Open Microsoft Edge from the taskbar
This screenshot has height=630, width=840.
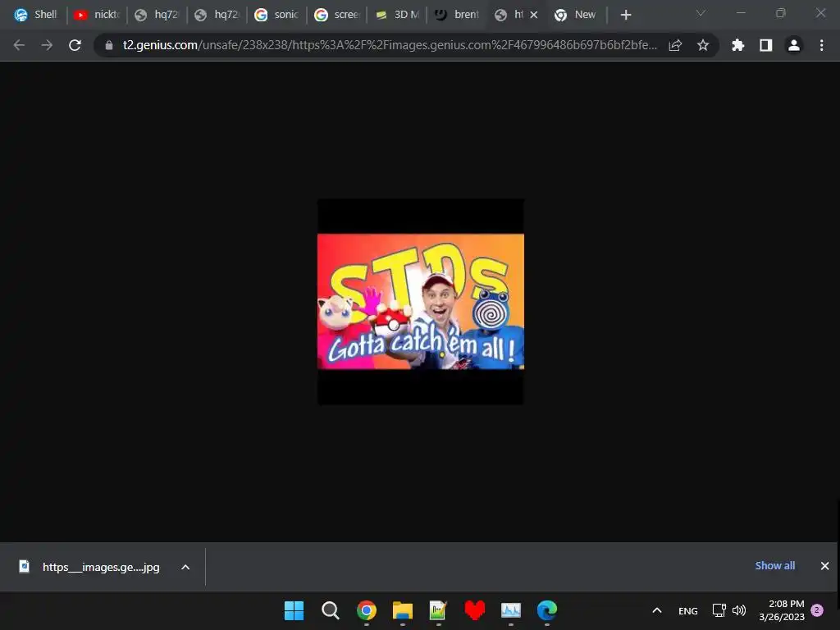pos(547,610)
